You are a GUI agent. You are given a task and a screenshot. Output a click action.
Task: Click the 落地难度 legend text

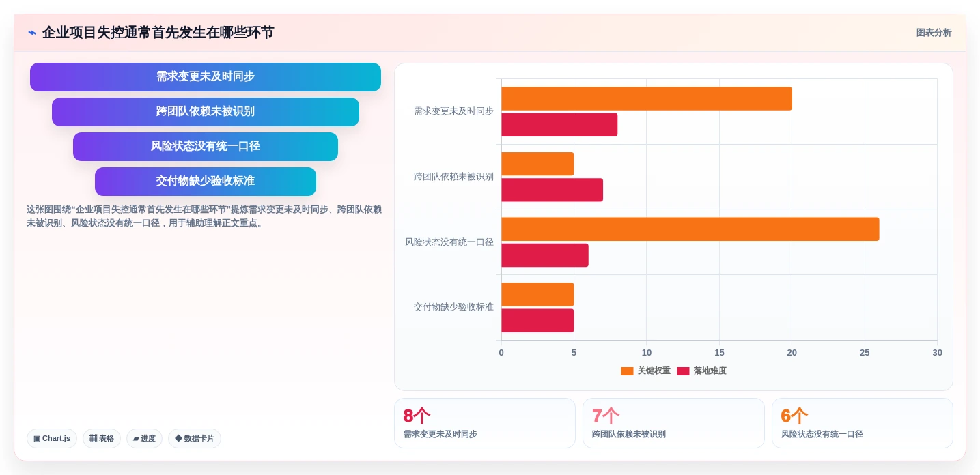(x=710, y=371)
